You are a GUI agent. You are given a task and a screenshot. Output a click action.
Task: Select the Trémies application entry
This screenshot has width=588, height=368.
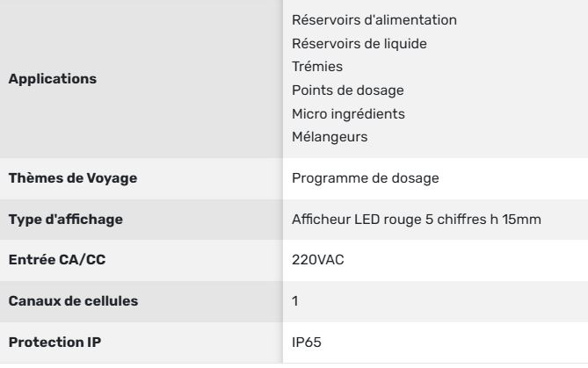point(312,67)
